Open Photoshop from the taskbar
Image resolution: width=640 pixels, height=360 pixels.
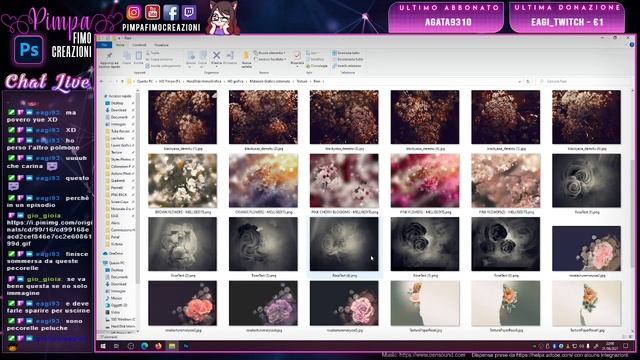[x=186, y=346]
